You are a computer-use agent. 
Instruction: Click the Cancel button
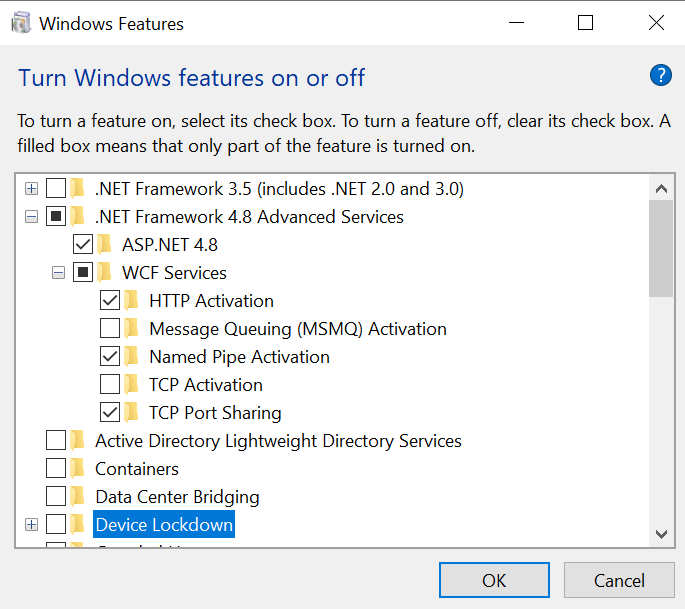coord(618,580)
